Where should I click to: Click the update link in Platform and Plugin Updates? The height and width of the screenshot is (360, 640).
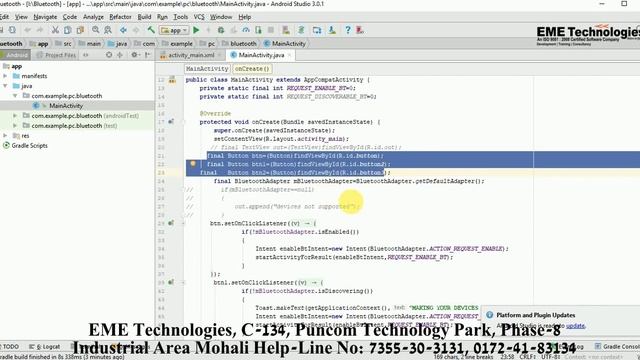pos(576,325)
